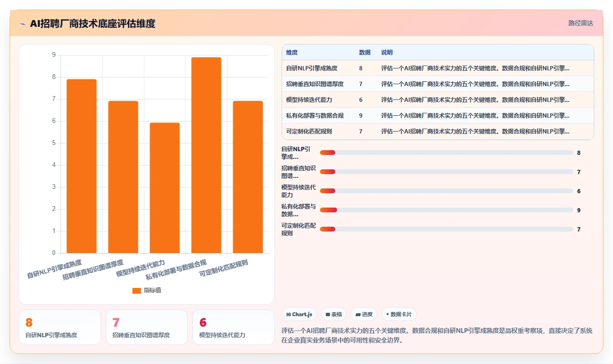Click the 自研NLP引擎成熟度 x-axis label
The height and width of the screenshot is (364, 613).
[x=55, y=269]
